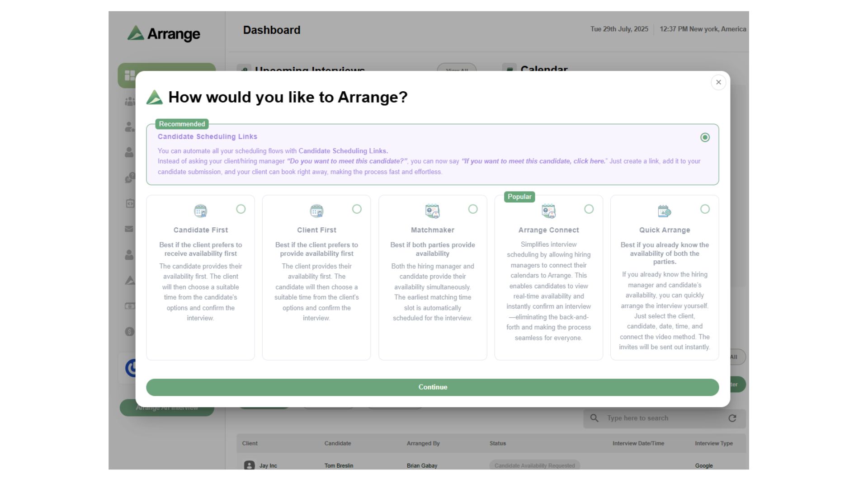Click the Continue button

pyautogui.click(x=432, y=387)
